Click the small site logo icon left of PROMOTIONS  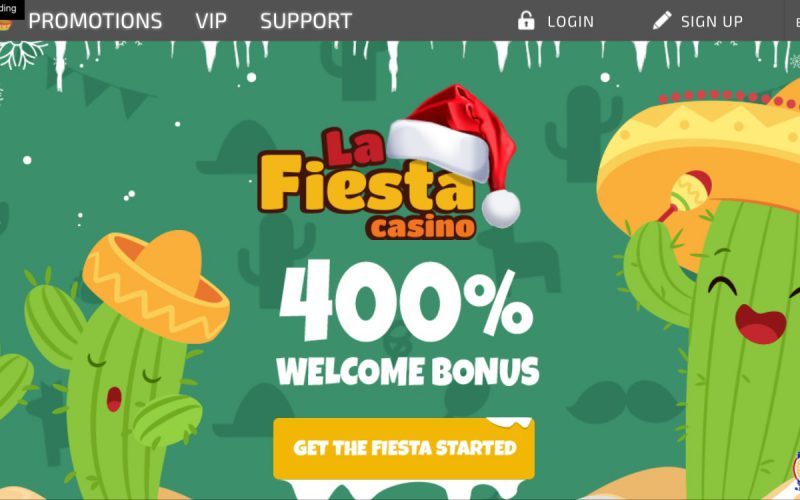point(5,25)
